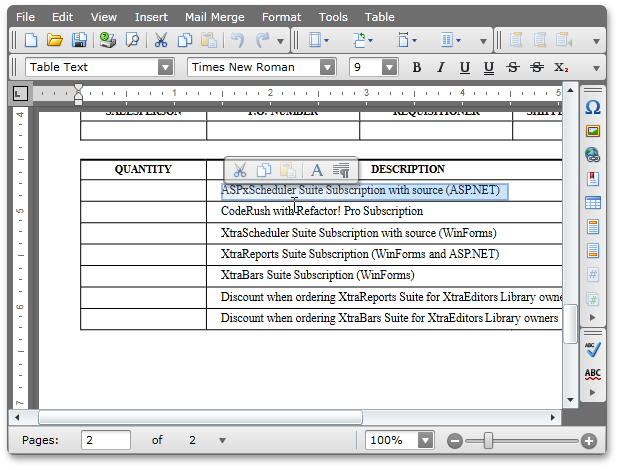The image size is (620, 470).
Task: Open the Mail Merge menu
Action: [x=215, y=17]
